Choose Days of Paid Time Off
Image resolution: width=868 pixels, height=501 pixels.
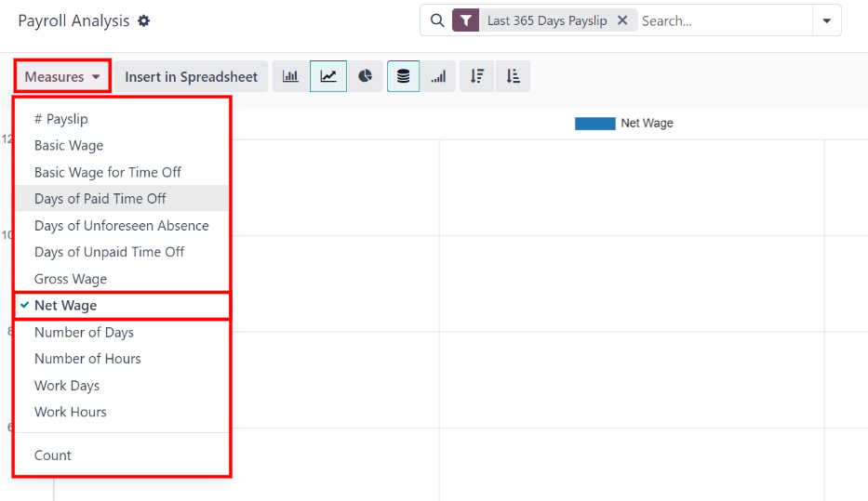pyautogui.click(x=100, y=199)
